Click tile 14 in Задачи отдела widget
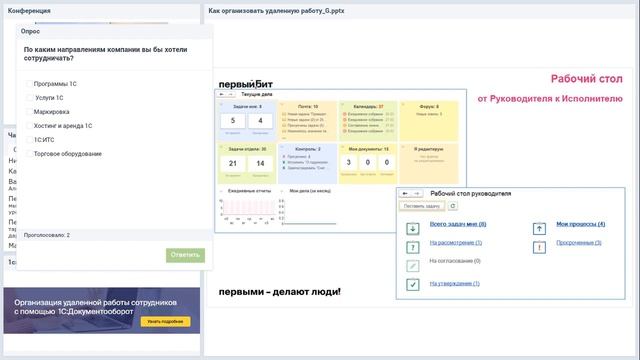The width and height of the screenshot is (640, 360). point(260,164)
